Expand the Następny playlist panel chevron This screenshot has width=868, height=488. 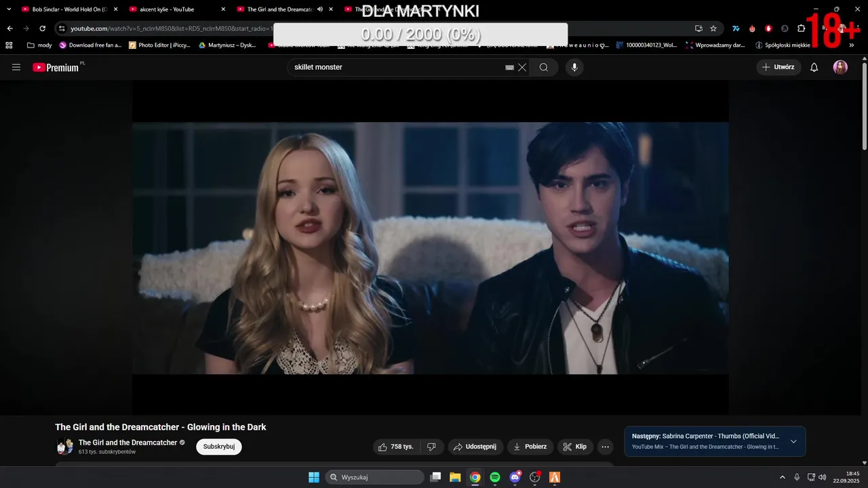coord(793,441)
